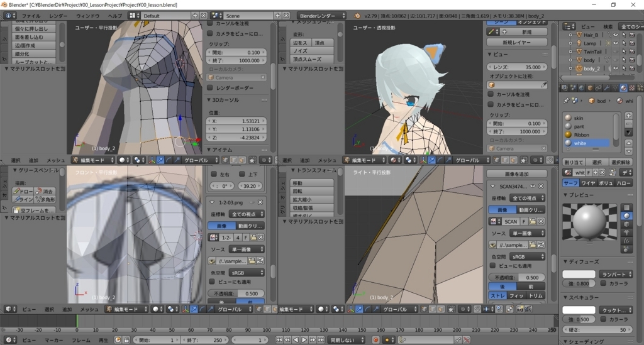Expand the TwinTail tree node
Screen dimensions: 644x345
coord(570,52)
